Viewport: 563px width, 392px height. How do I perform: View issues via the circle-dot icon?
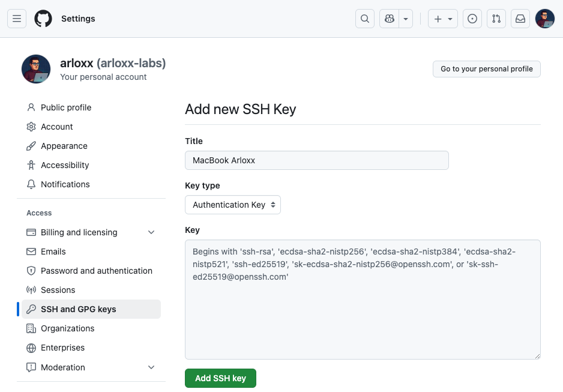point(472,19)
